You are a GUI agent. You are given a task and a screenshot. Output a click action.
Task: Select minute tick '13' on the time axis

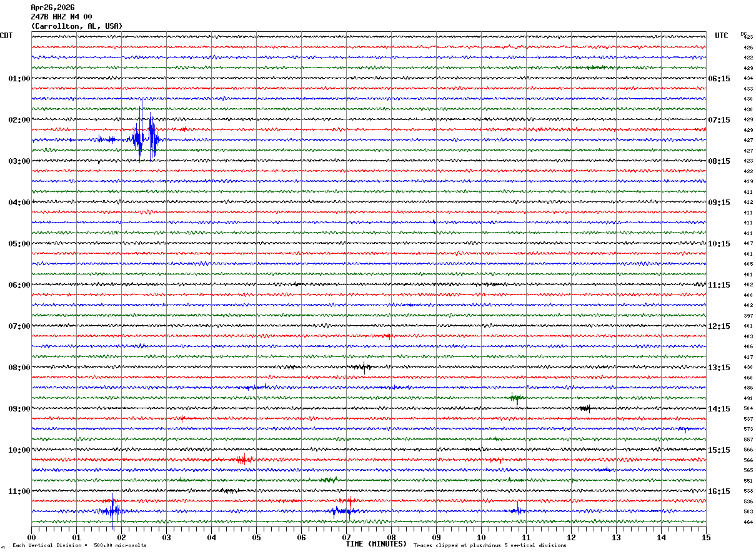pos(616,537)
